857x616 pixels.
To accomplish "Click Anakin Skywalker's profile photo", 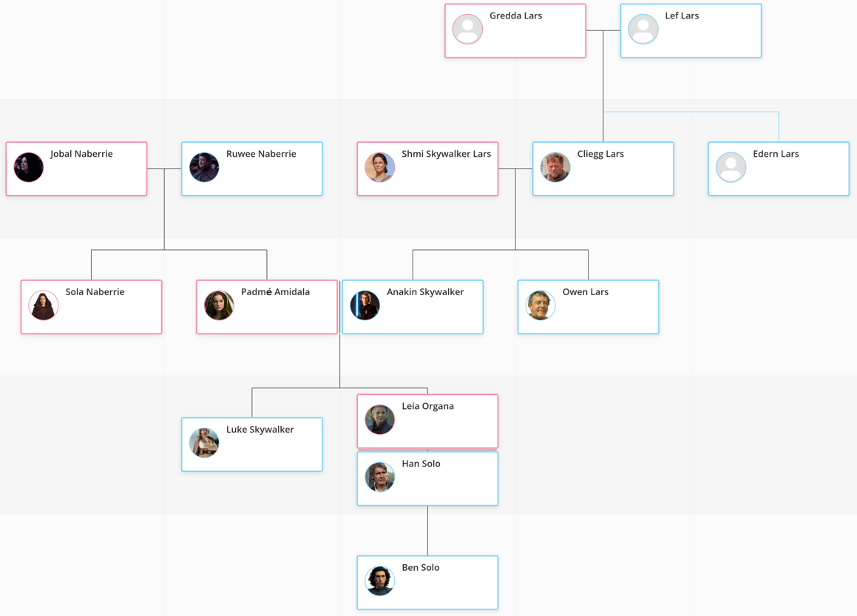I will (x=365, y=305).
